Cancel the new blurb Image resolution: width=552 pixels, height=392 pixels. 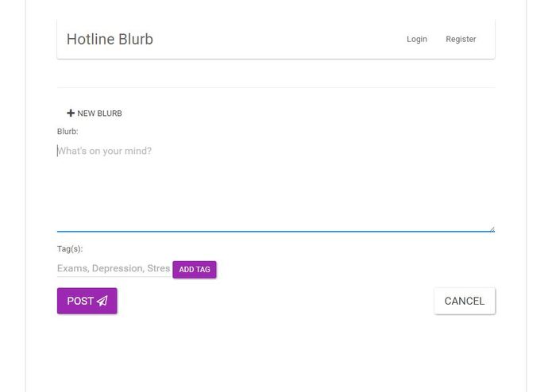[x=465, y=301]
